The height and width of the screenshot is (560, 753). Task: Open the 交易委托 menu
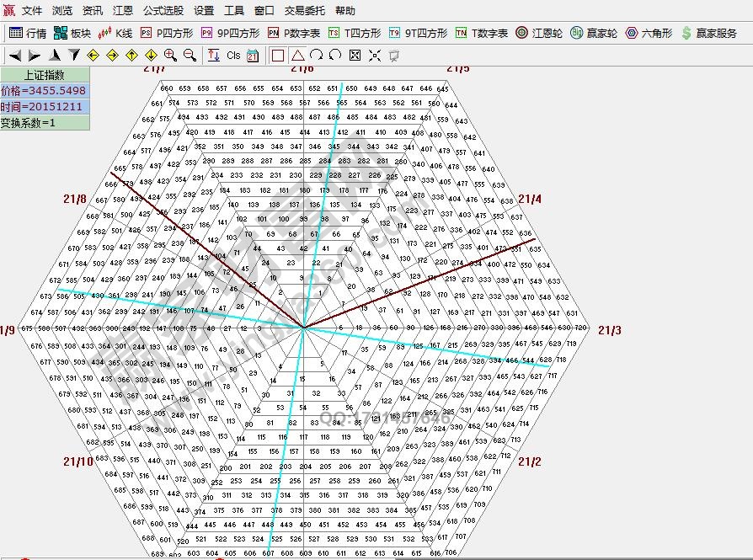point(305,11)
